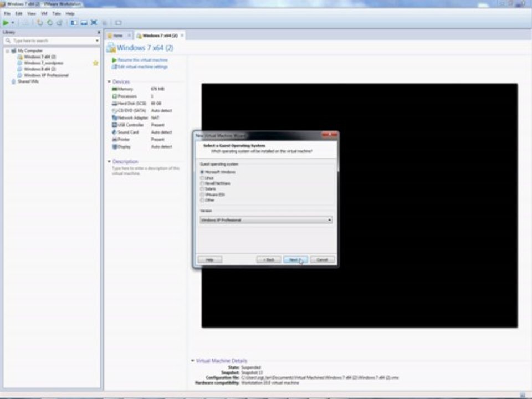
Task: Click Edit virtual machine settings link
Action: pos(142,66)
